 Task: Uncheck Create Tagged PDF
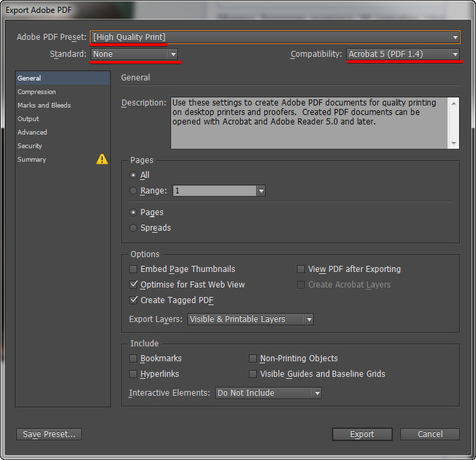click(x=133, y=300)
